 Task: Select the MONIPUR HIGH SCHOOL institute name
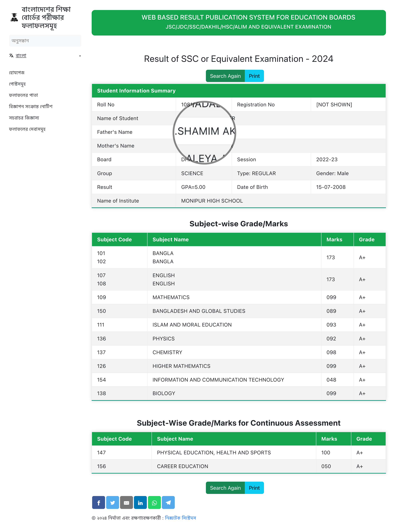tap(212, 201)
